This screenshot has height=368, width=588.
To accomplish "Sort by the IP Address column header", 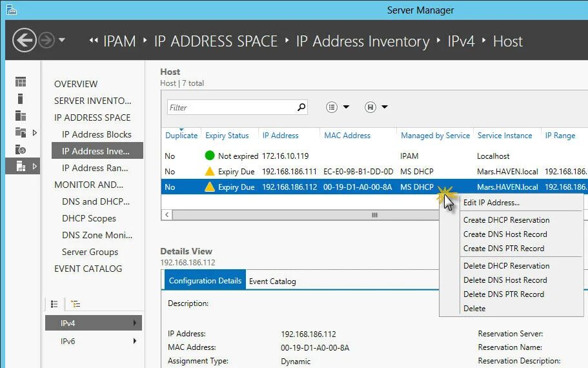I will click(x=281, y=136).
